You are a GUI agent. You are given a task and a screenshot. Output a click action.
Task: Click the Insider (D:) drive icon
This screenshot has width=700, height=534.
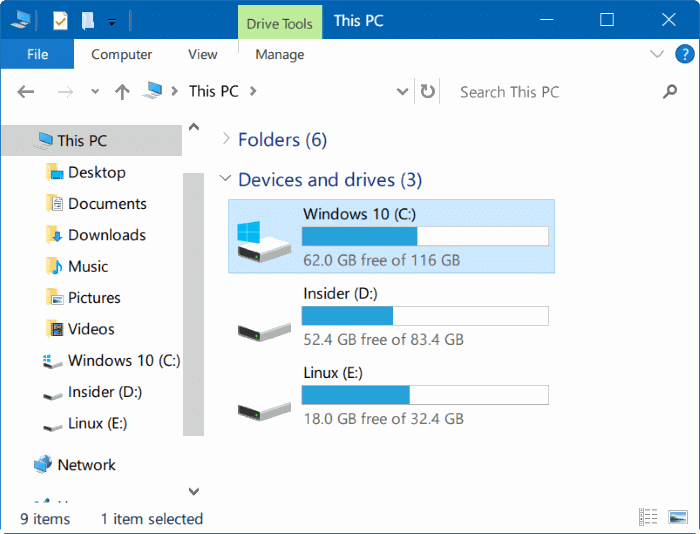(x=264, y=331)
